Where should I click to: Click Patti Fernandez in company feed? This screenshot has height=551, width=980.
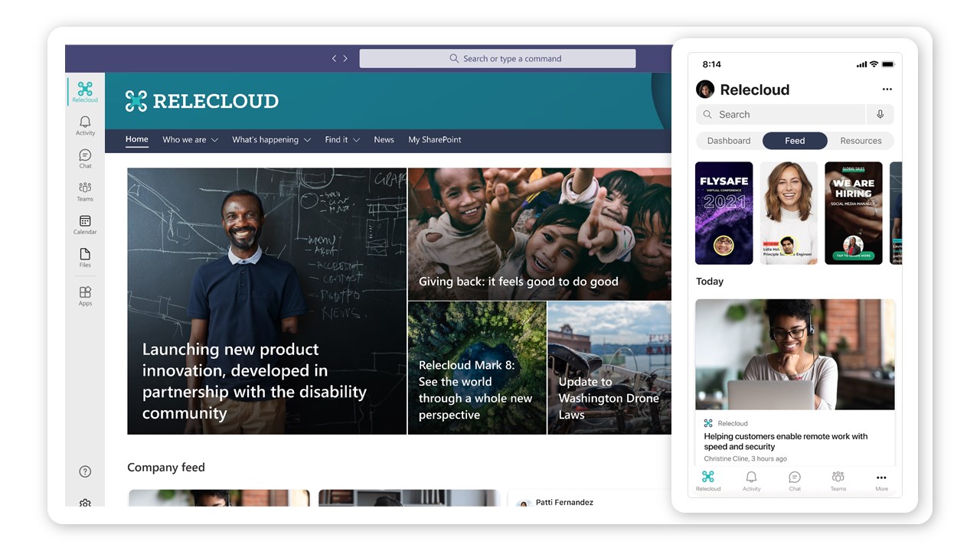pyautogui.click(x=564, y=502)
